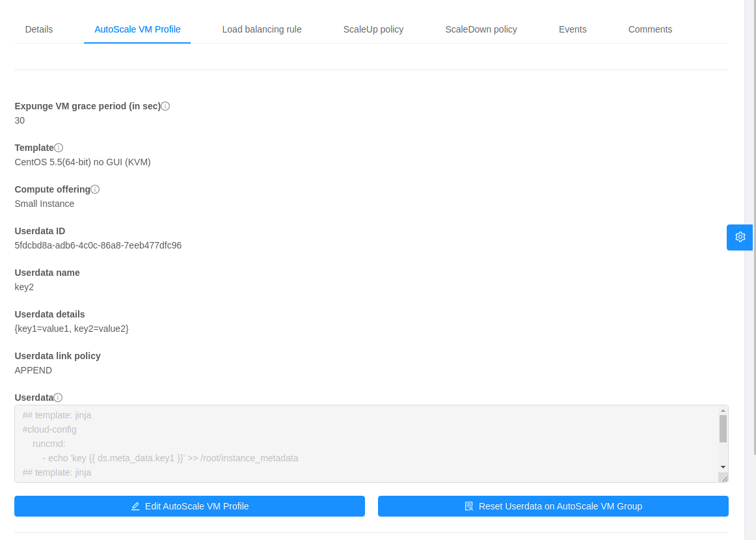The height and width of the screenshot is (540, 756).
Task: Click the info icon beside Expunge VM grace period
Action: [x=165, y=105]
